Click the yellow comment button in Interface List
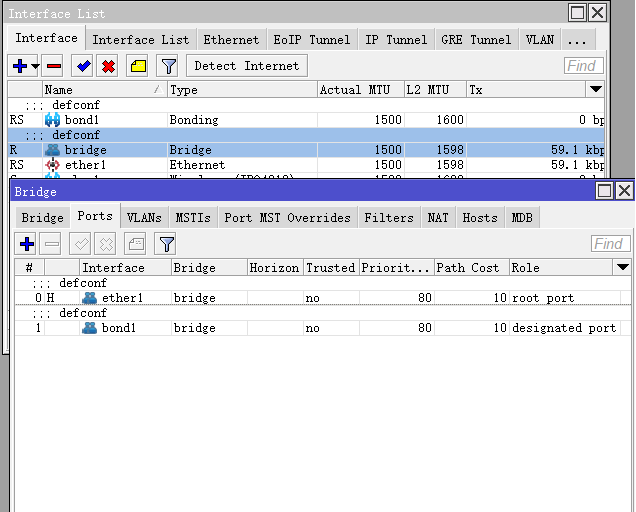Screen dimensions: 636x512 [x=138, y=66]
